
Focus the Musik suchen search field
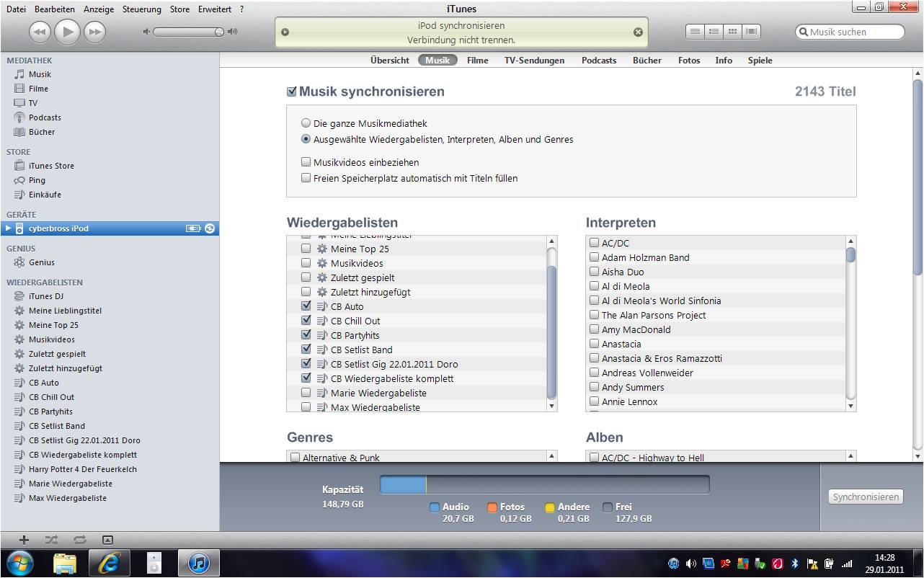(850, 32)
